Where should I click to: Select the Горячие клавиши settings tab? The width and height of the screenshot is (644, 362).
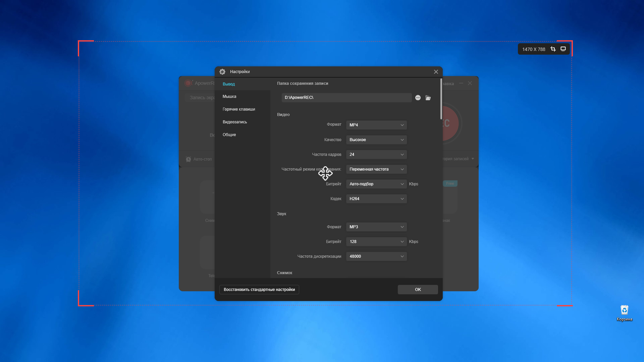pos(239,109)
